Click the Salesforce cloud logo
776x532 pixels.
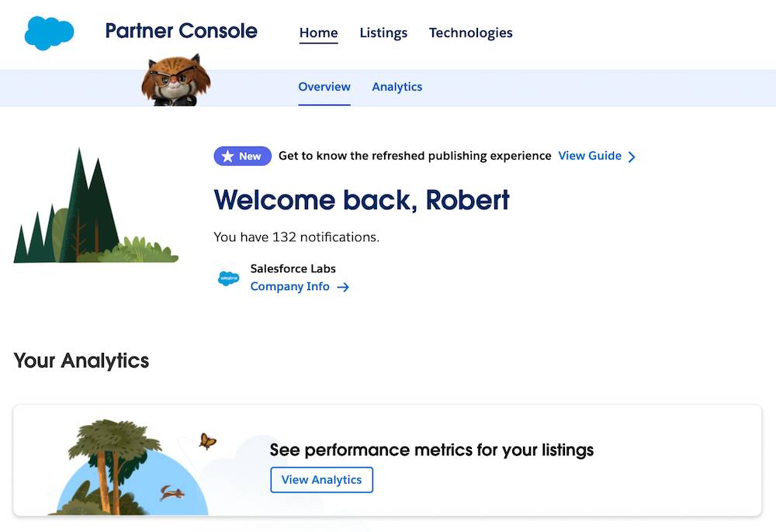(x=48, y=33)
